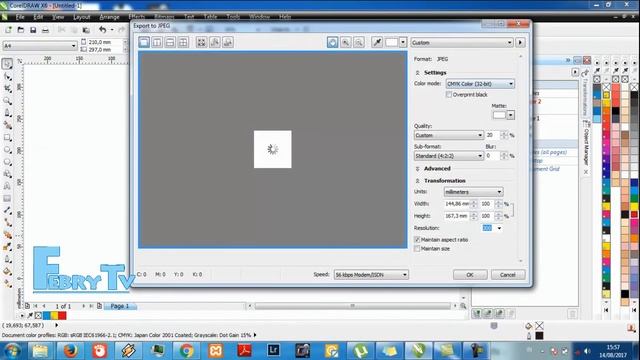Viewport: 640px width, 360px height.
Task: Switch to two horizontal previews layout
Action: click(x=170, y=42)
